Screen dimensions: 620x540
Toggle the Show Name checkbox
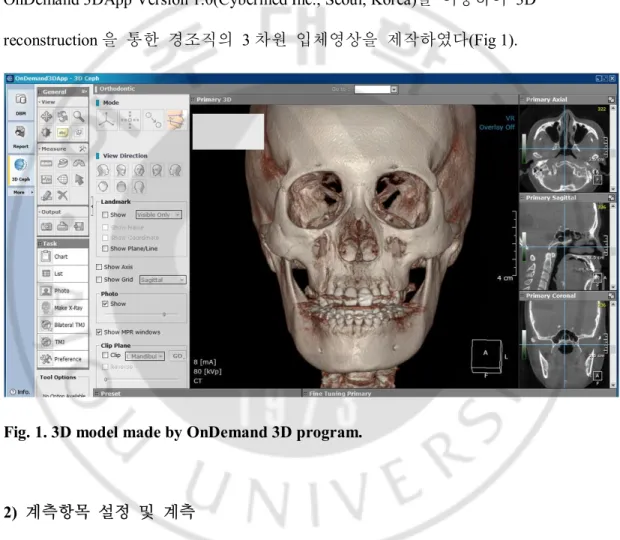(x=105, y=227)
